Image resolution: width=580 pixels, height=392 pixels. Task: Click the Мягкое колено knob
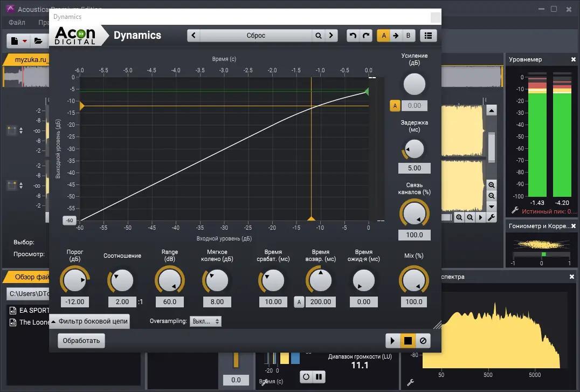[x=217, y=280]
